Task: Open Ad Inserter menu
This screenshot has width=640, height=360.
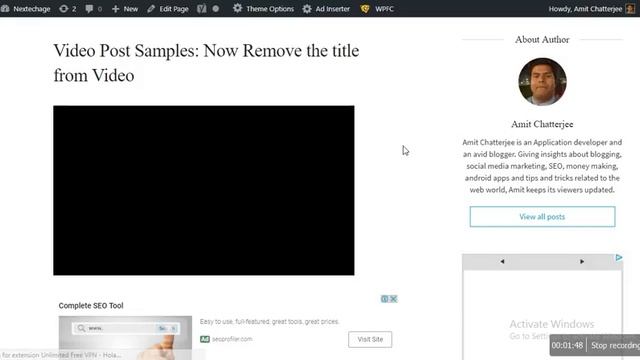Action: (x=326, y=9)
